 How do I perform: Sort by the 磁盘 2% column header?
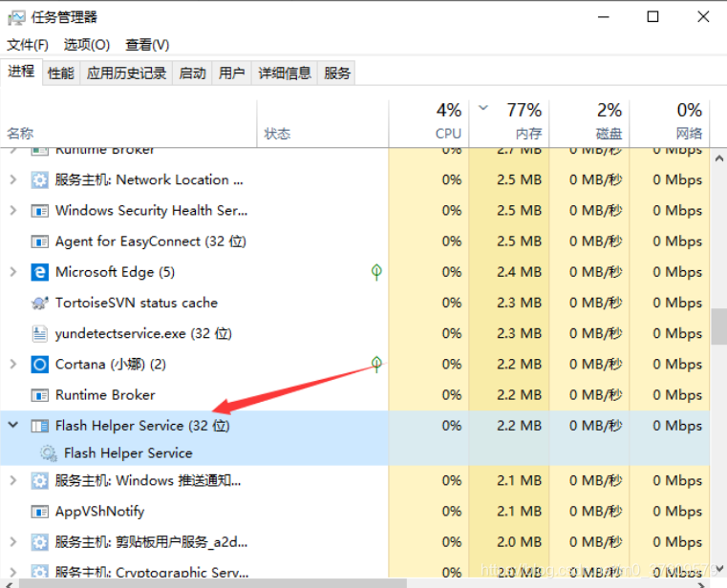pos(589,124)
